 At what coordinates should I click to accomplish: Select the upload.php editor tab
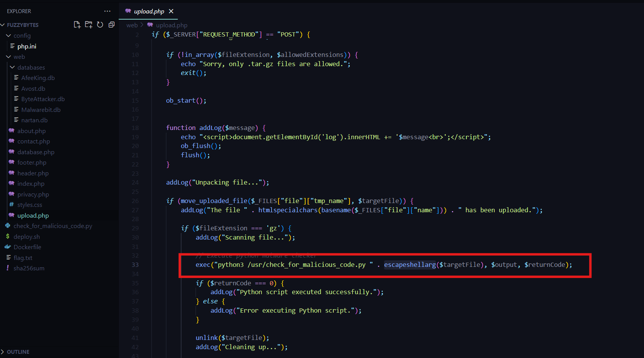(148, 11)
